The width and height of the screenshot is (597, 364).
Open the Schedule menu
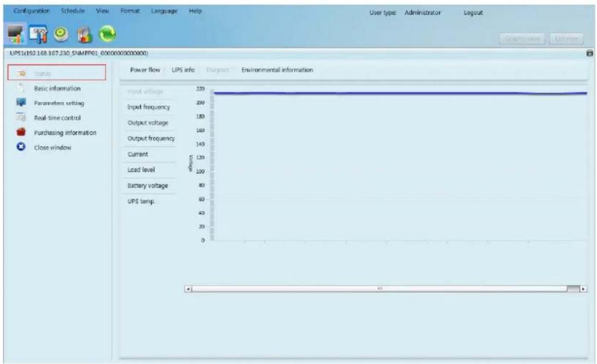coord(73,11)
